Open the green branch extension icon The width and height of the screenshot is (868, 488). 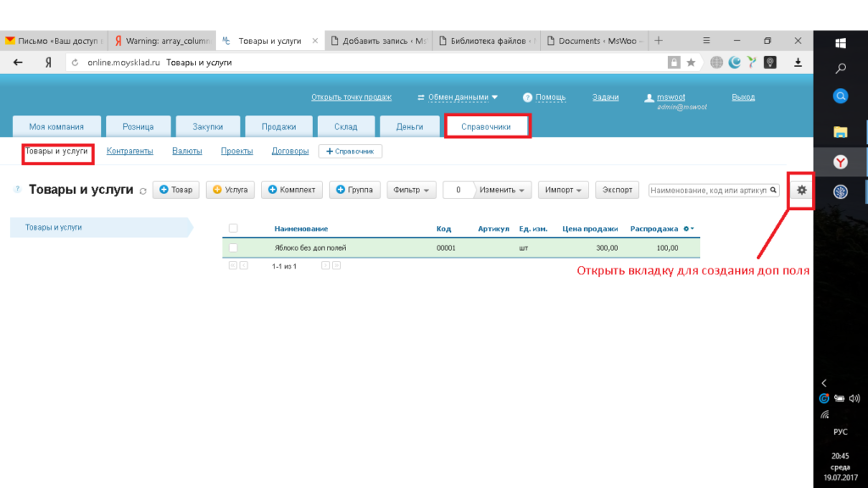[x=752, y=63]
